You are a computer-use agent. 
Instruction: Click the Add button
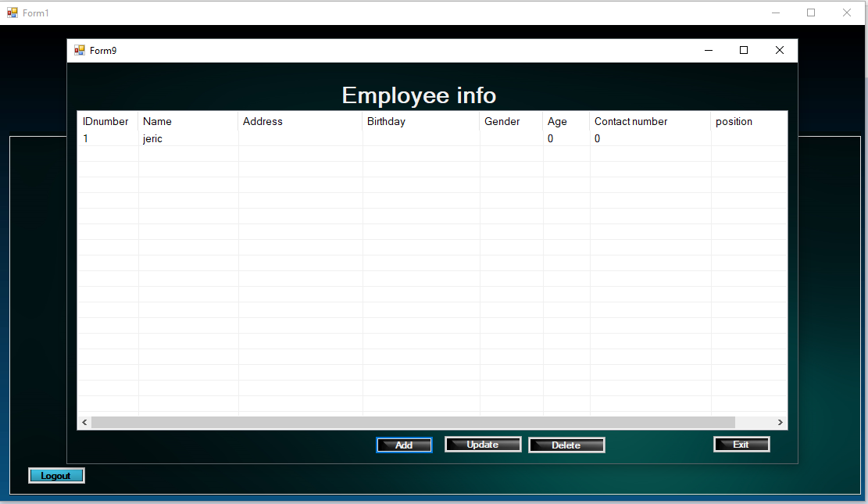click(x=404, y=445)
